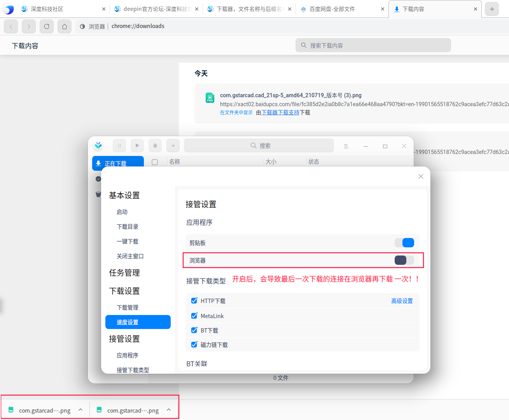The image size is (509, 420).
Task: Sort by the 状态 column header
Action: click(x=314, y=162)
